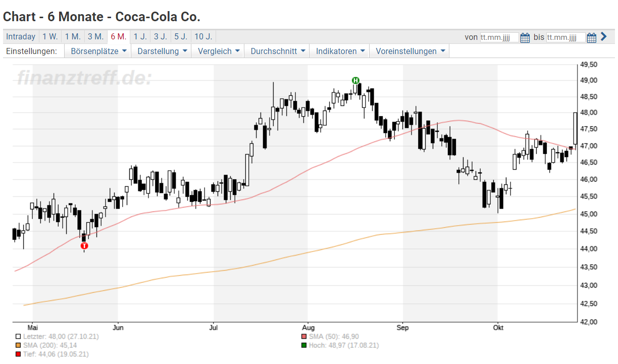Open the Vergleich dropdown
Viewport: 618px width, 364px height.
[218, 51]
